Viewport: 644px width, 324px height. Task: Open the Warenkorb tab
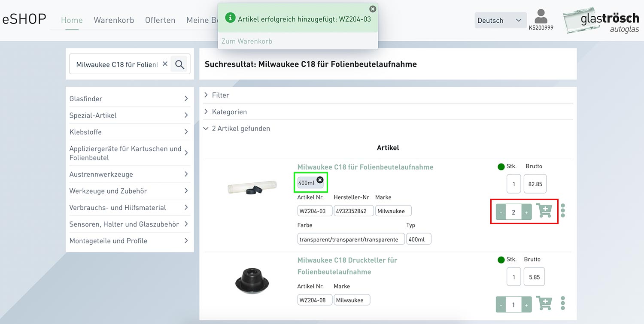(114, 20)
